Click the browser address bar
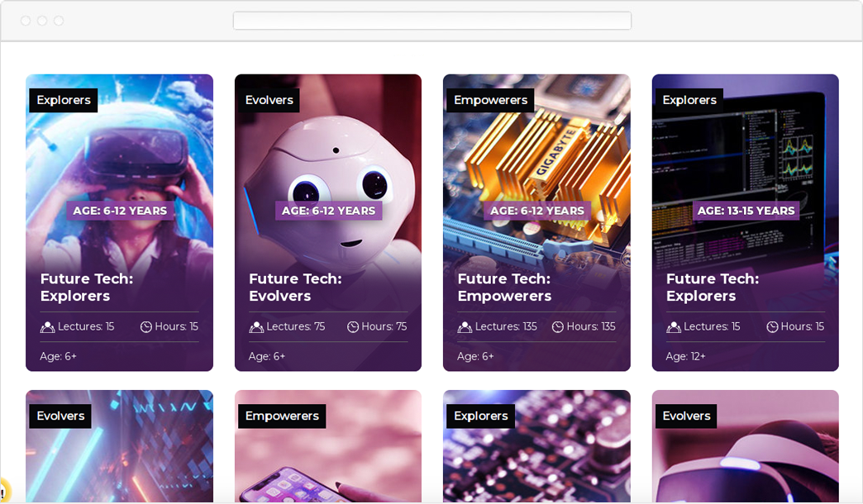 [x=432, y=21]
